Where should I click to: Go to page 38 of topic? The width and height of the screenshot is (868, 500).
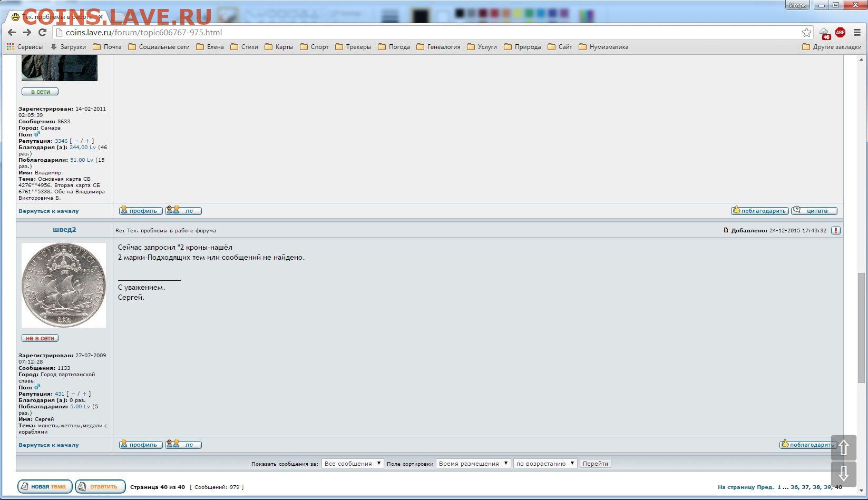pos(816,487)
